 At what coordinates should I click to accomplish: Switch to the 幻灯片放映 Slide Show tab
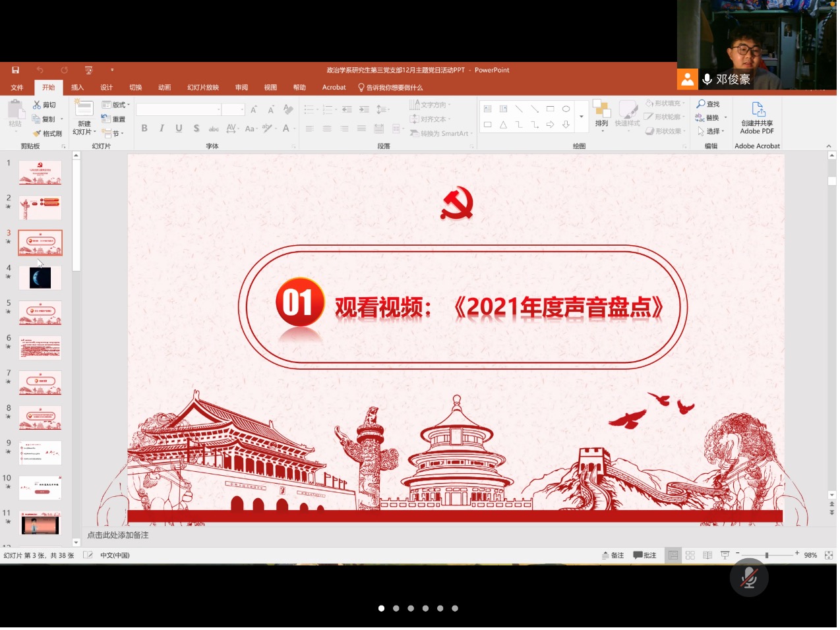click(203, 88)
